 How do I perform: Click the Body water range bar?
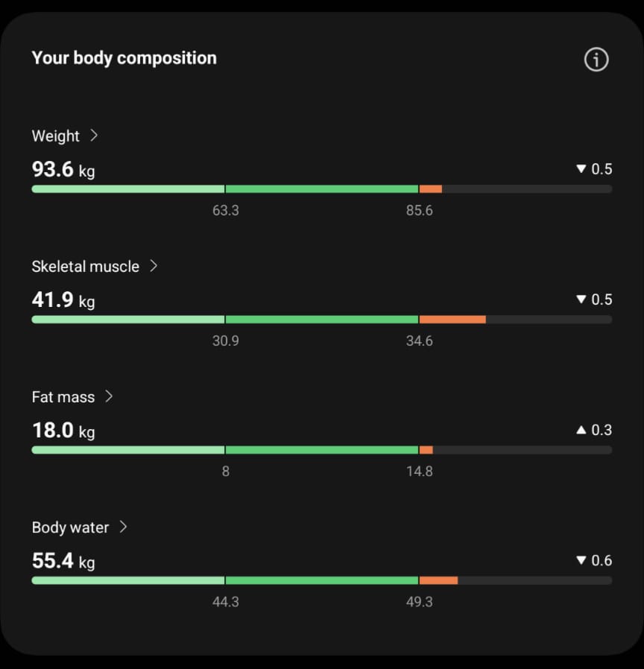321,580
